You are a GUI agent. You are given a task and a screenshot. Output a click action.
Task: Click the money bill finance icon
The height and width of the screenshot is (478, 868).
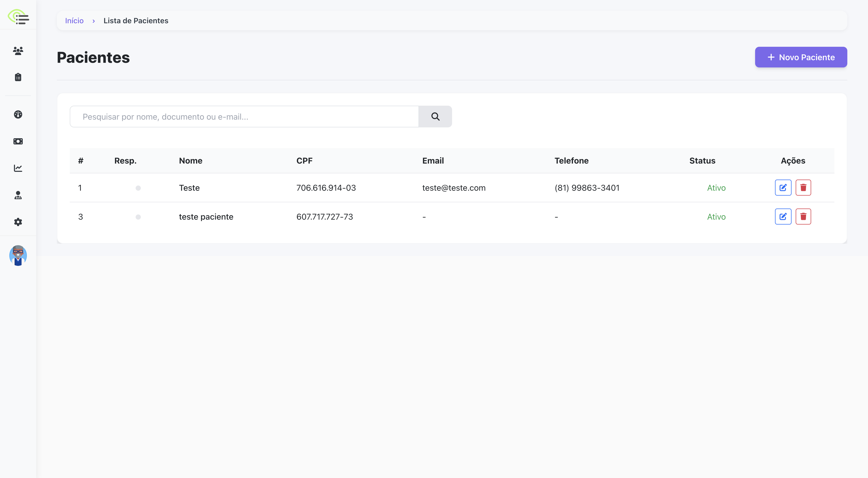(18, 141)
